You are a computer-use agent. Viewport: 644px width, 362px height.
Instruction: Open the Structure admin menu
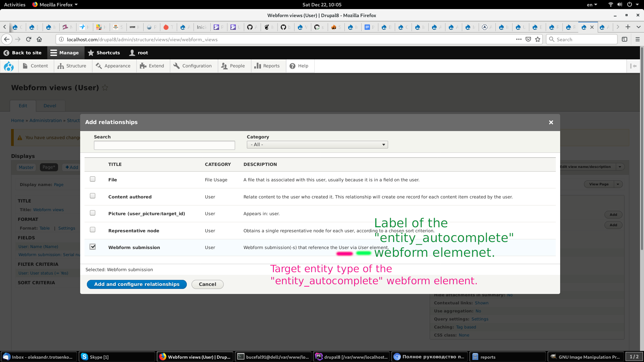tap(72, 66)
